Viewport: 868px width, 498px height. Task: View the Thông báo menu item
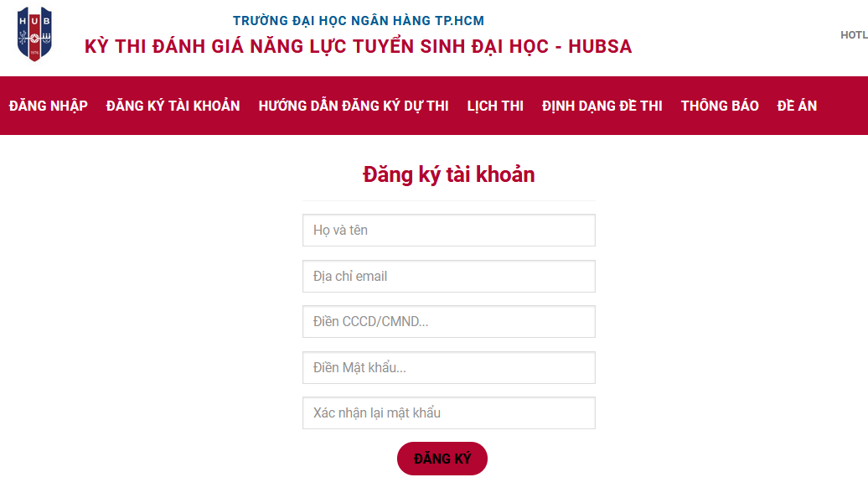720,106
